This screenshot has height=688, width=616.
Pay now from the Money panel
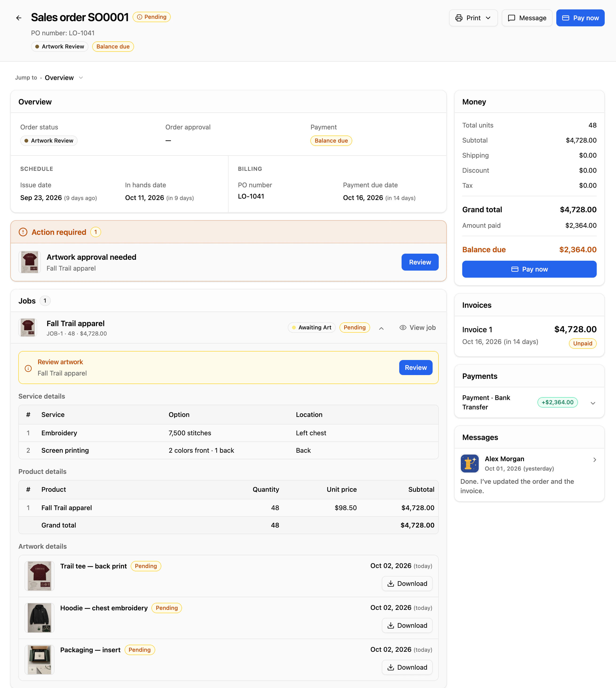coord(529,269)
